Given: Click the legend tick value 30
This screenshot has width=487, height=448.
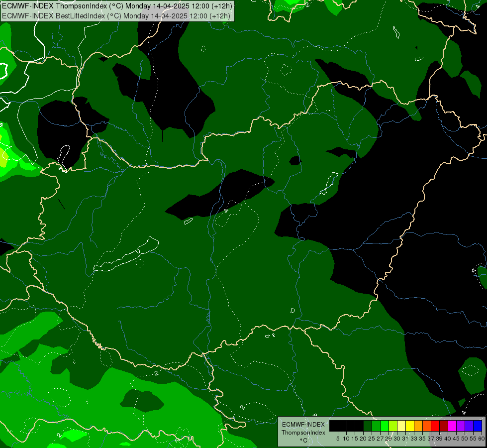Looking at the screenshot, I should pyautogui.click(x=397, y=439).
